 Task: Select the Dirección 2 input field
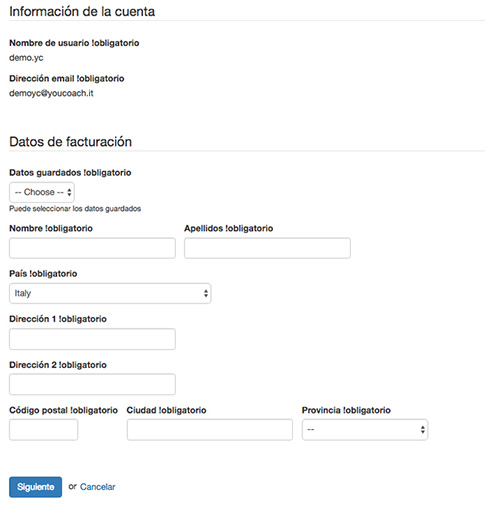(92, 384)
